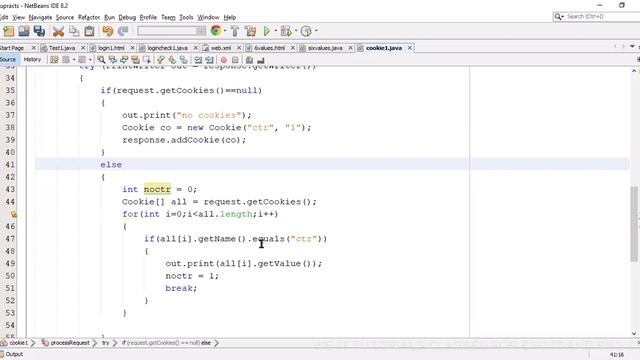640x360 pixels.
Task: Find next occurrence icon
Action: (x=124, y=60)
